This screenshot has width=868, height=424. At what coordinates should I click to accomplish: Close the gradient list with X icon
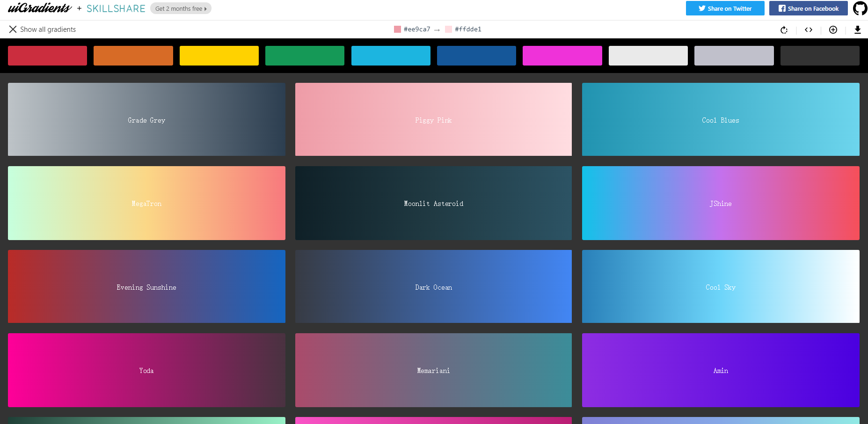click(13, 29)
